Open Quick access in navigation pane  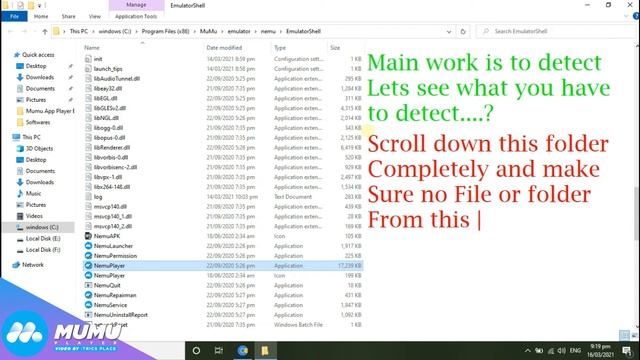point(38,55)
